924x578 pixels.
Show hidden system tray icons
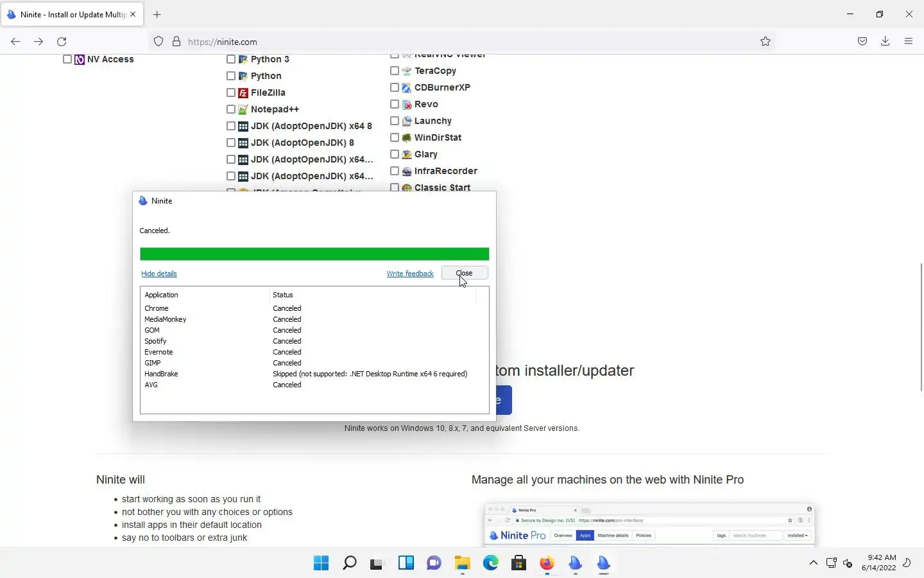click(813, 563)
